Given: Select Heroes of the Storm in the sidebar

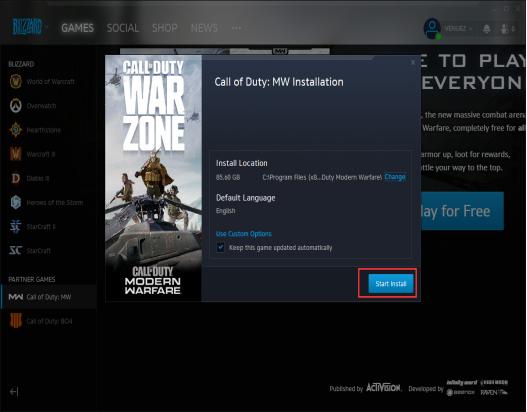Looking at the screenshot, I should pyautogui.click(x=46, y=203).
